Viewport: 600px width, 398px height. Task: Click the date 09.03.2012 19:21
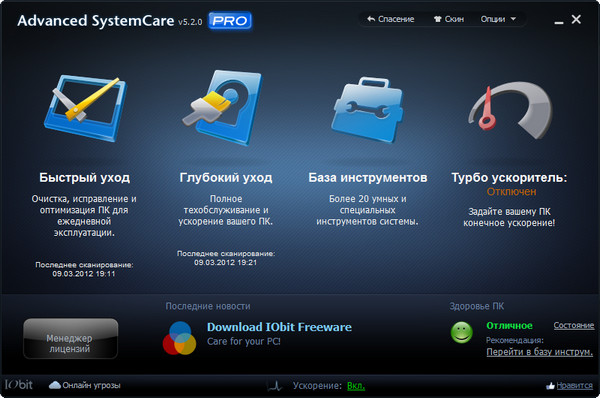click(x=225, y=263)
